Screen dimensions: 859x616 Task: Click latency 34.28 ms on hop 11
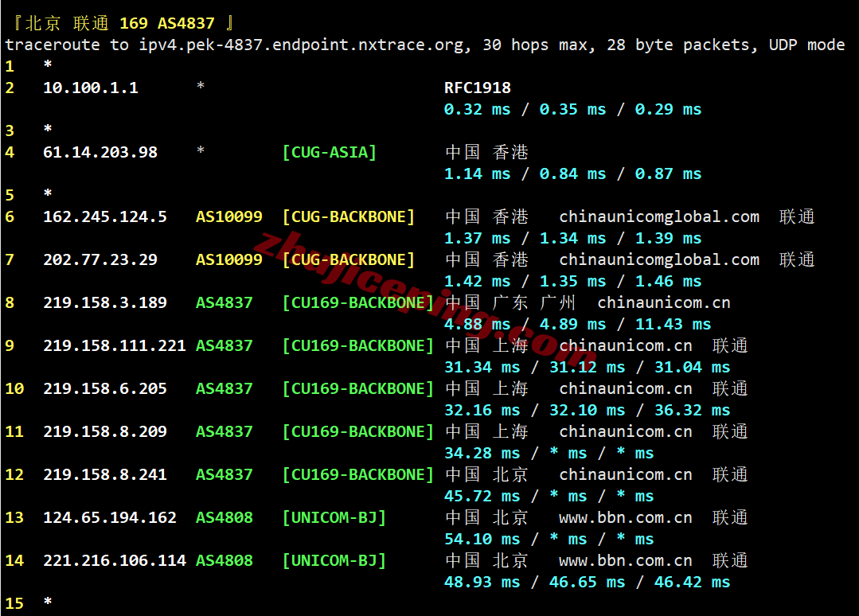[x=482, y=454]
